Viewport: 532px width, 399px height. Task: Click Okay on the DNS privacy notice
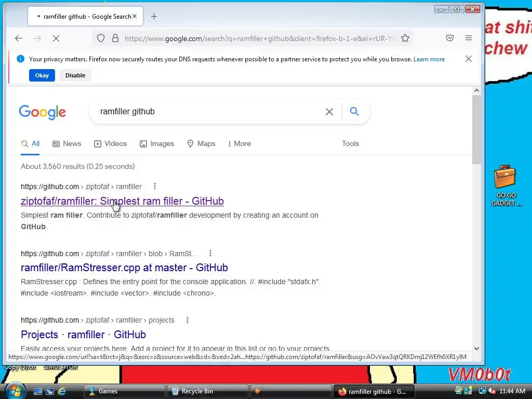42,75
